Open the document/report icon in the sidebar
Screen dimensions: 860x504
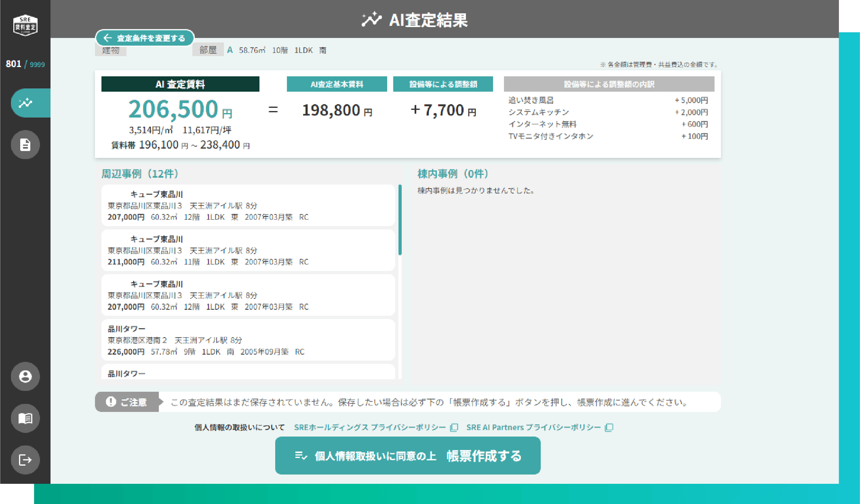pyautogui.click(x=25, y=144)
